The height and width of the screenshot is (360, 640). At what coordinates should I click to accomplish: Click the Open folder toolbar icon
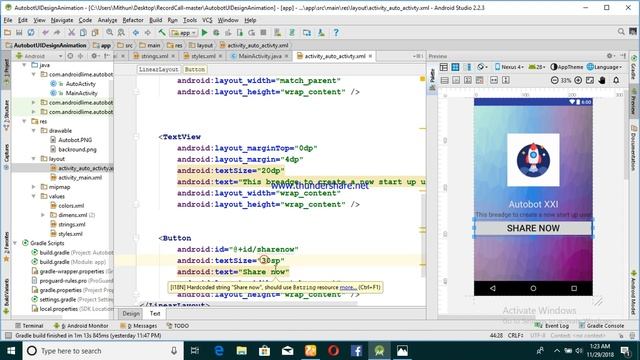(x=7, y=33)
